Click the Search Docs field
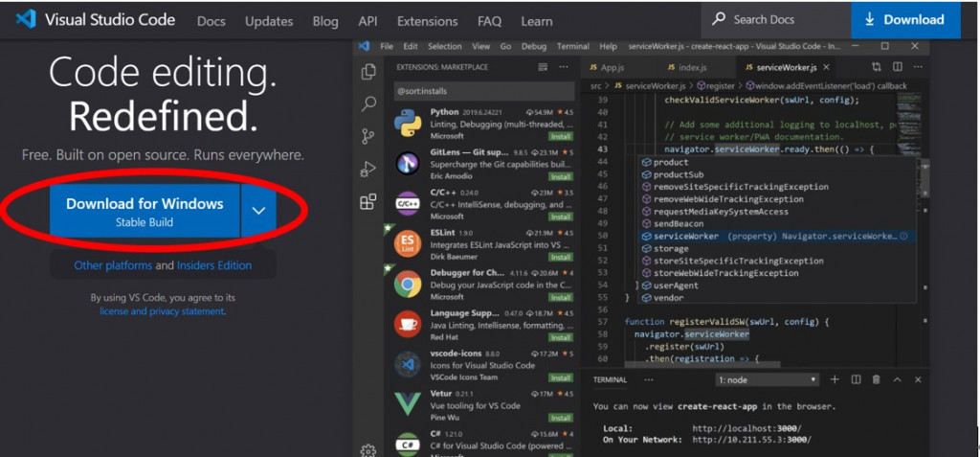 tap(775, 20)
